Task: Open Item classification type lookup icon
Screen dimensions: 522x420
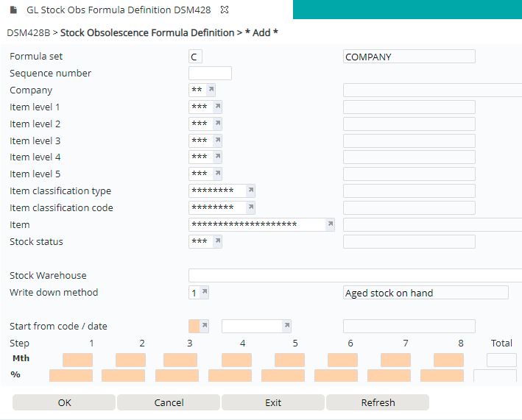Action: [x=251, y=191]
